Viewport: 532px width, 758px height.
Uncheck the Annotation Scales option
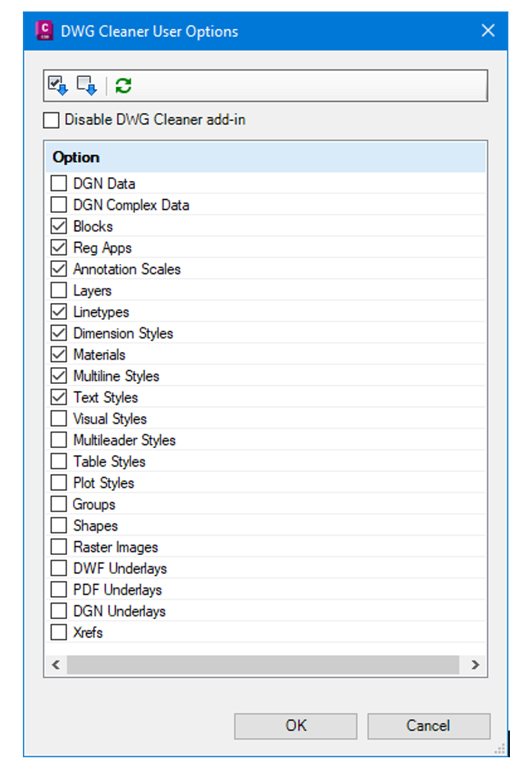tap(59, 269)
